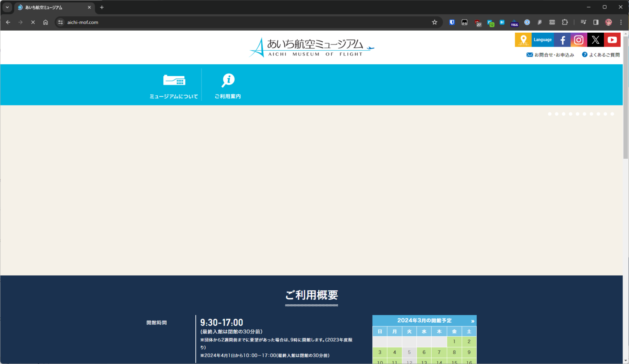Click the X (Twitter) social icon

click(595, 40)
